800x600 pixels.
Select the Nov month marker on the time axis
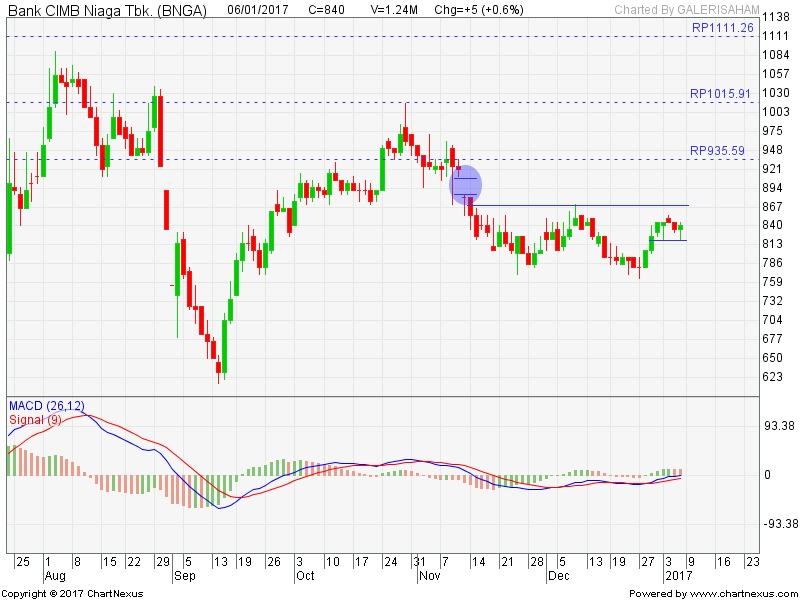tap(430, 577)
